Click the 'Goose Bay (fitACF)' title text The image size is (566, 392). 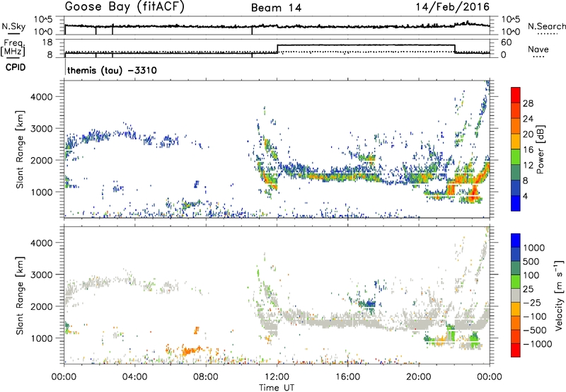pyautogui.click(x=125, y=7)
